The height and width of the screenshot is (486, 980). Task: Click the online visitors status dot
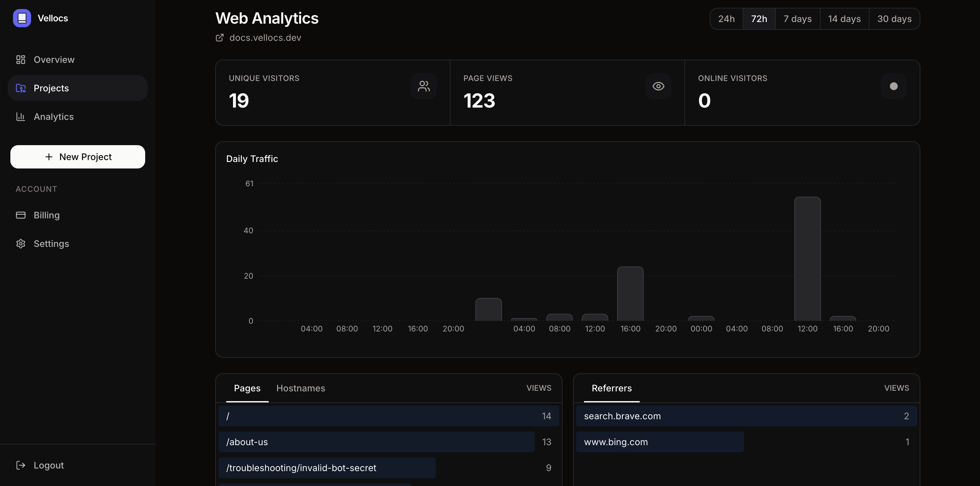[893, 86]
